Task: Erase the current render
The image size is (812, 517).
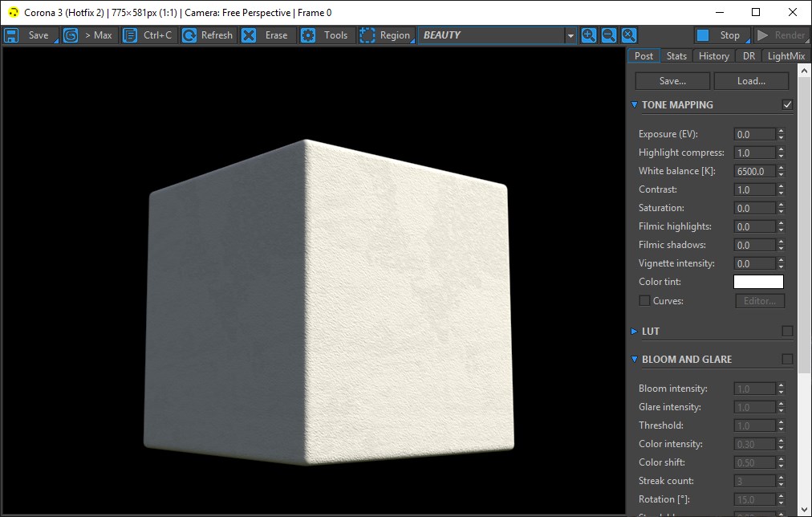Action: (x=266, y=35)
